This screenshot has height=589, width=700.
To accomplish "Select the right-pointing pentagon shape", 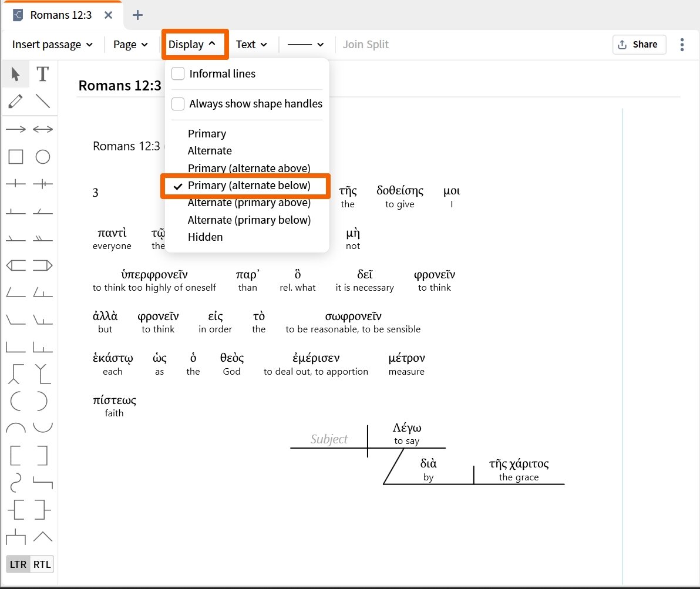I will [x=43, y=265].
